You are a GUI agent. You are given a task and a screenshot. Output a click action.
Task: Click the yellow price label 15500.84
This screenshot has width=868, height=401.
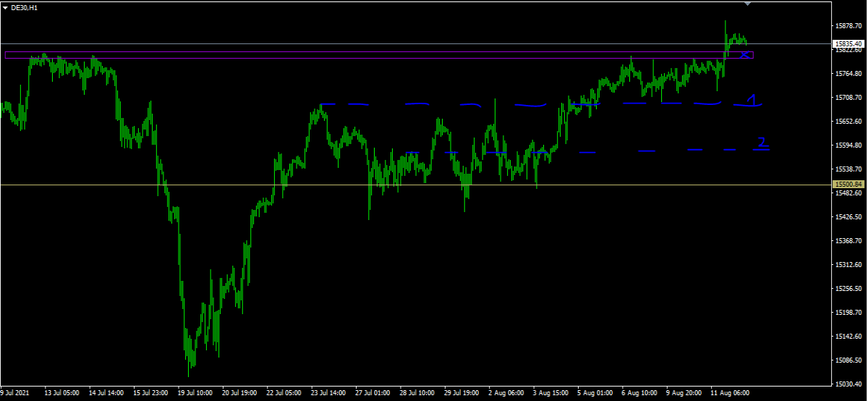(849, 184)
